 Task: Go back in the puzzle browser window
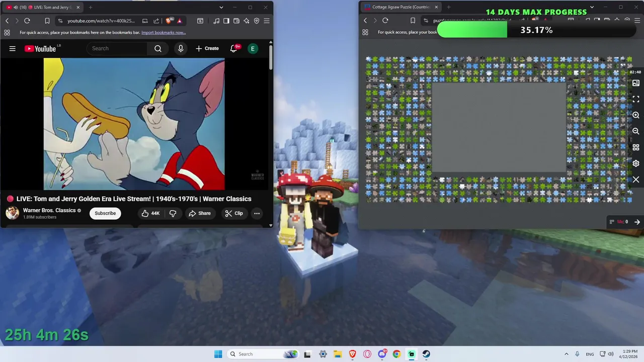click(365, 21)
